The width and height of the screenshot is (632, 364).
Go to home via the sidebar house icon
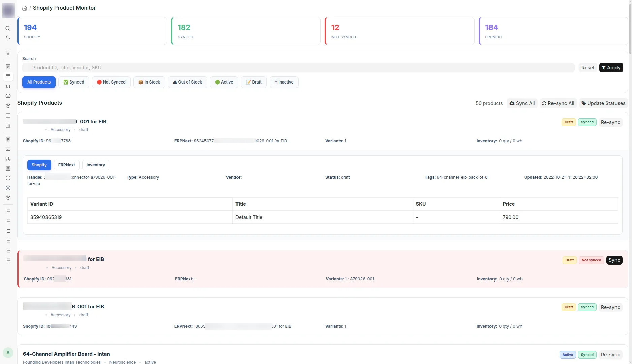[x=8, y=53]
